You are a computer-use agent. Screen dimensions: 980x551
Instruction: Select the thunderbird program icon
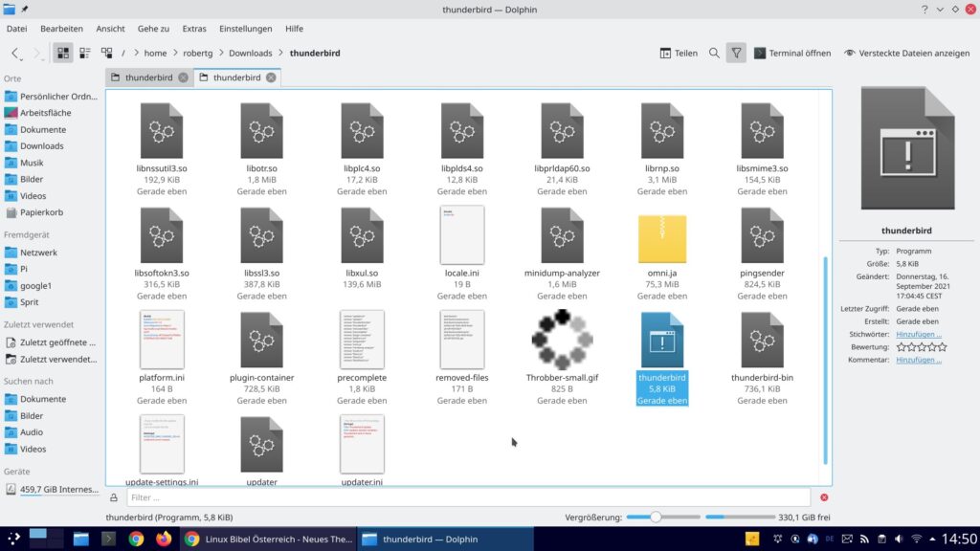(x=662, y=340)
